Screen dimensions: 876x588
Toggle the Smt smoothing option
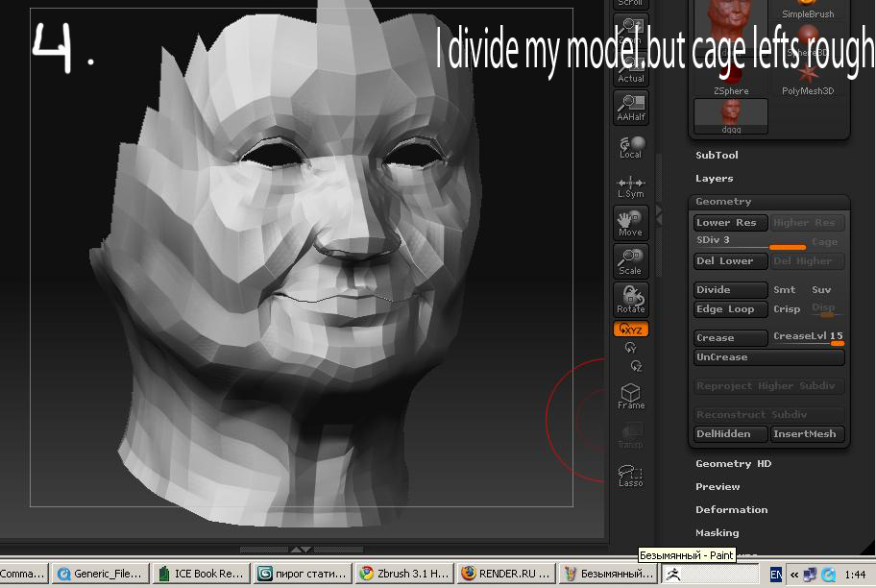(785, 289)
